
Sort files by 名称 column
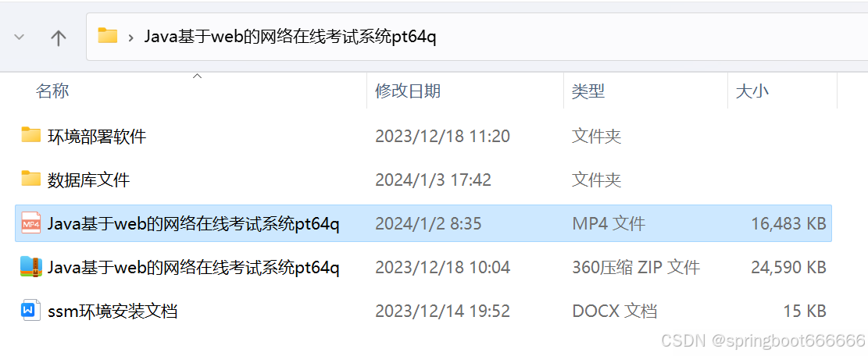pos(52,91)
